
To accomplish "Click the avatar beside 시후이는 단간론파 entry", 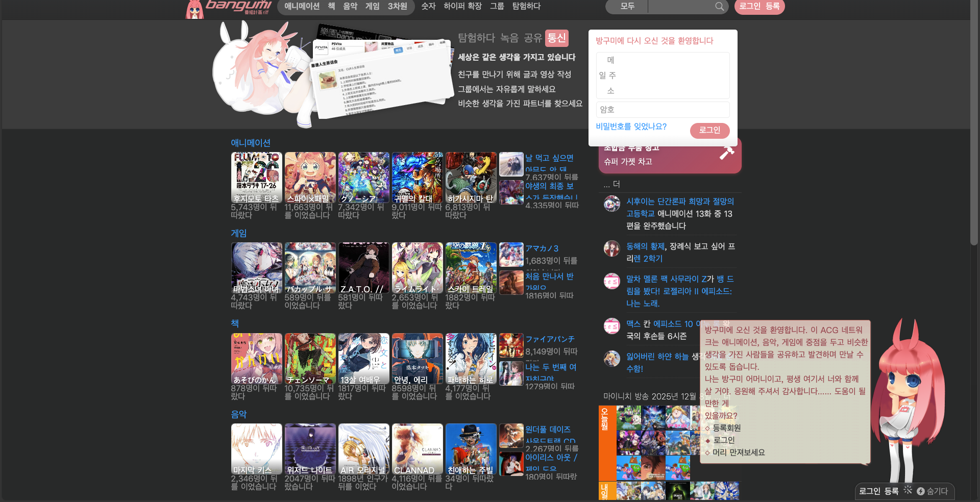I will (x=611, y=204).
